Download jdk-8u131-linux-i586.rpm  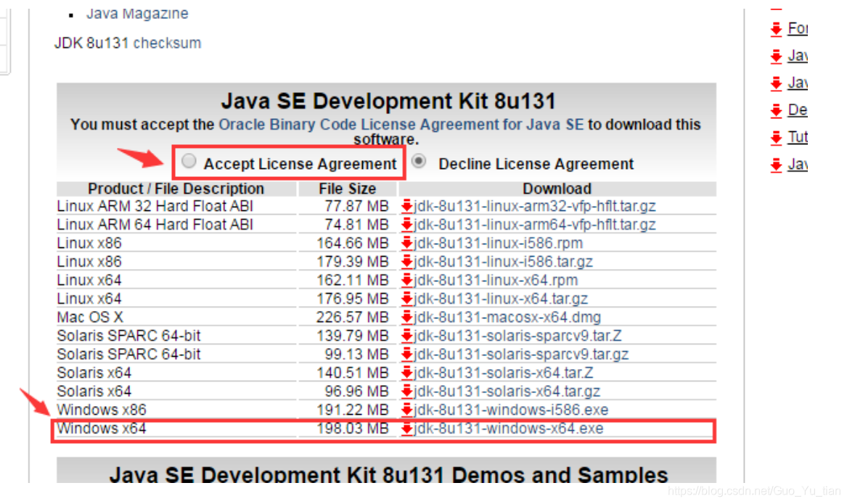[498, 243]
